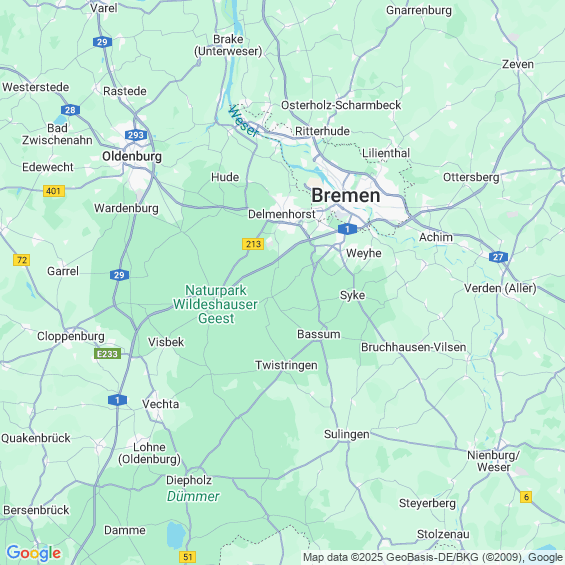This screenshot has height=565, width=565.
Task: Select the Nienburg/Weser town label
Action: tap(493, 461)
